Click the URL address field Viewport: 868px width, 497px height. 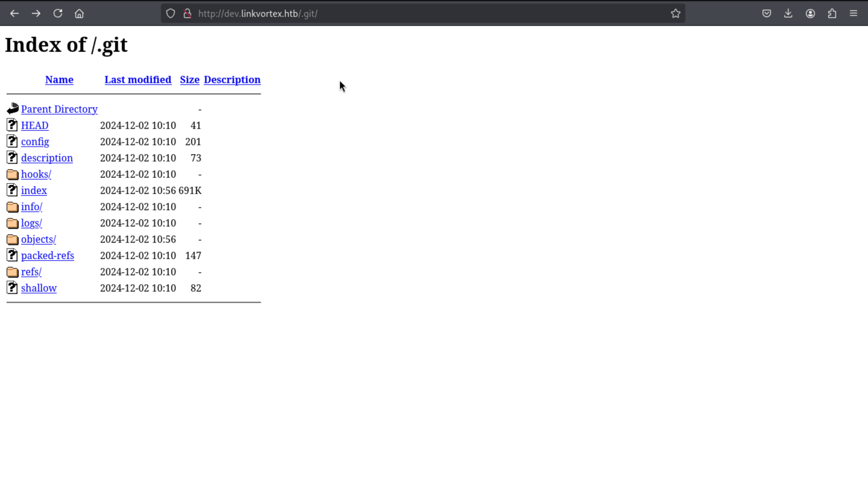(x=410, y=14)
